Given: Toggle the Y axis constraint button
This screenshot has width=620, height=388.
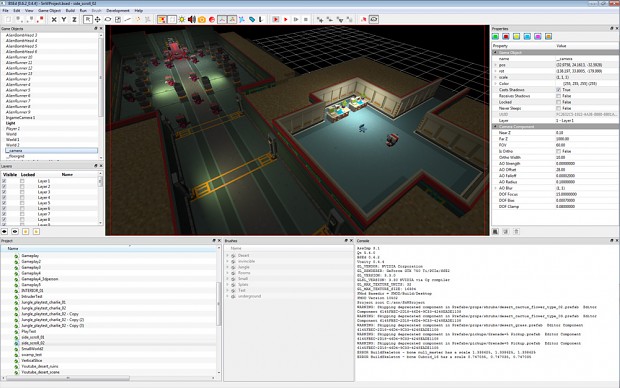Looking at the screenshot, I should coord(64,19).
